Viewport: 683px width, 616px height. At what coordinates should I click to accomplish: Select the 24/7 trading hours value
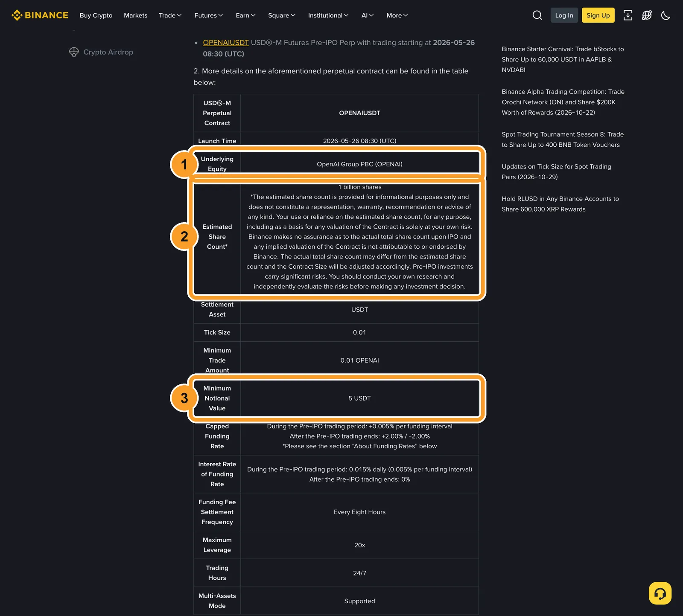click(x=359, y=573)
